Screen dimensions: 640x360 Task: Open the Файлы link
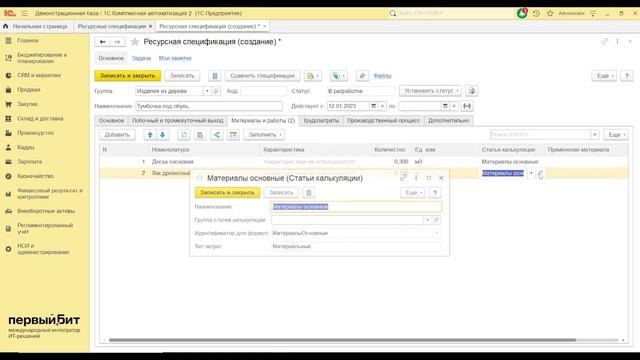pos(382,76)
